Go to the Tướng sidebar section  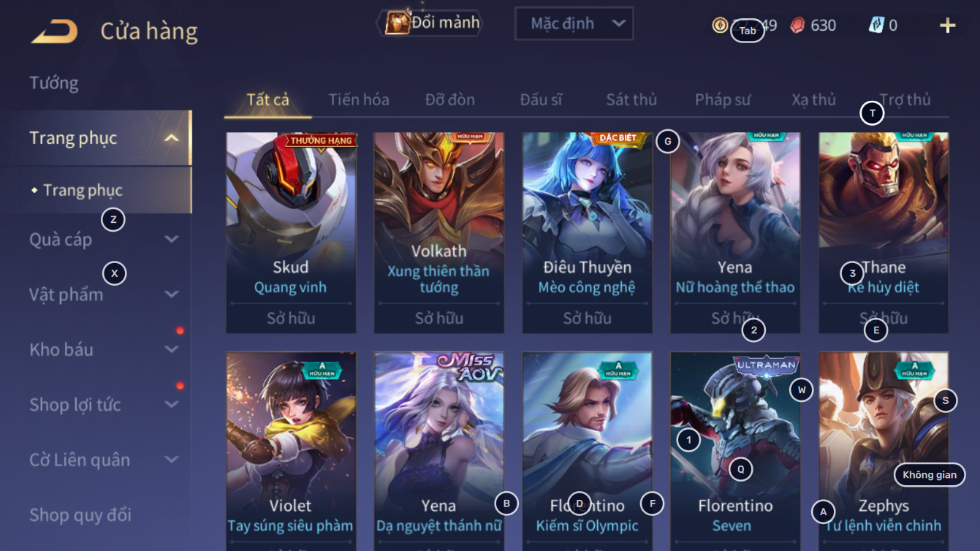[x=54, y=83]
